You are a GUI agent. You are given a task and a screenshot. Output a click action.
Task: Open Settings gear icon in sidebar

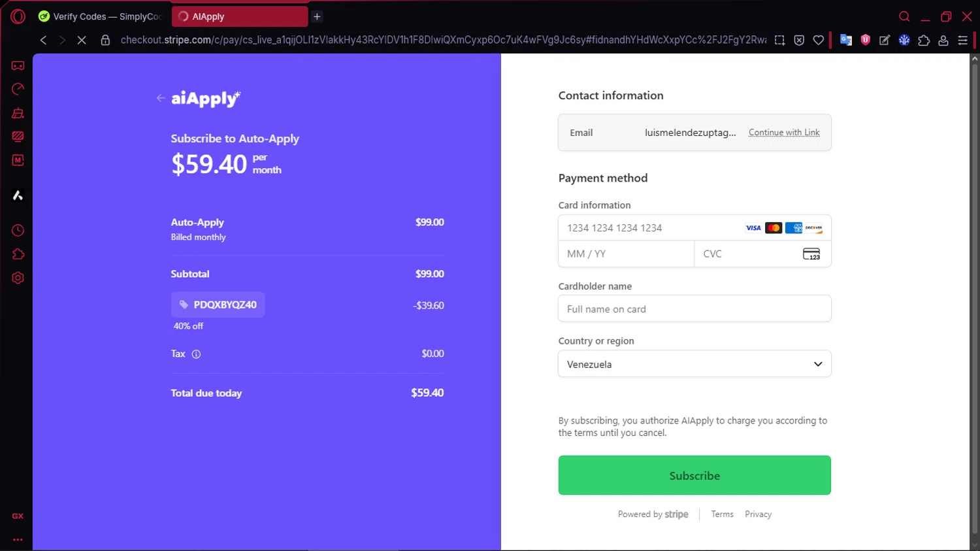18,278
